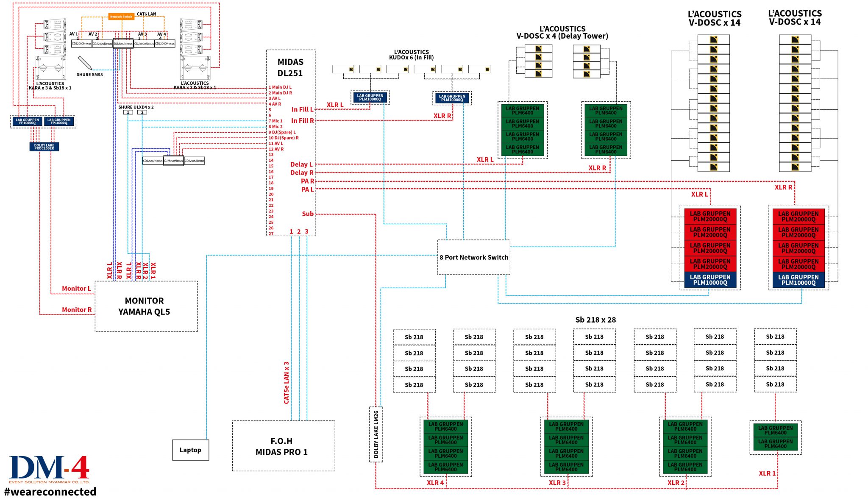Click the 'Delay L' output label
The image size is (868, 501).
301,164
